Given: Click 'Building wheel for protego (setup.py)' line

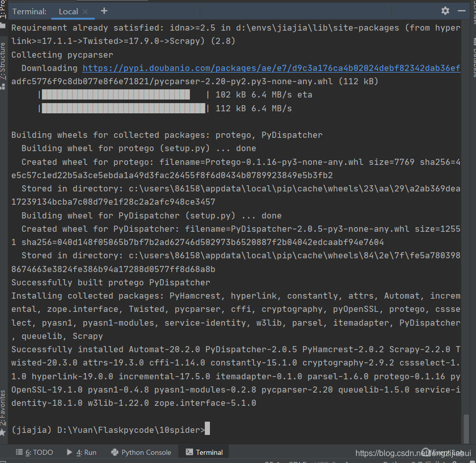Looking at the screenshot, I should [x=139, y=148].
